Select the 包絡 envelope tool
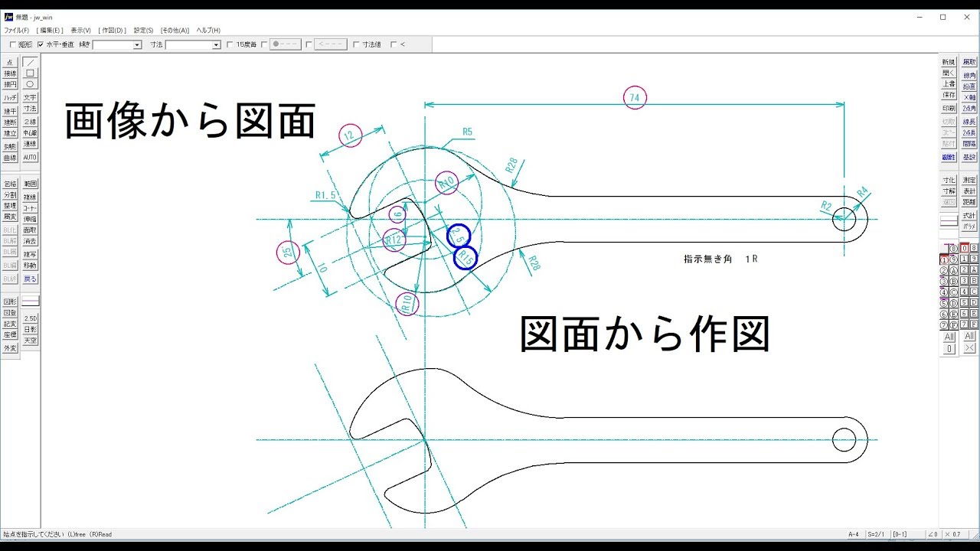This screenshot has width=980, height=551. 10,184
